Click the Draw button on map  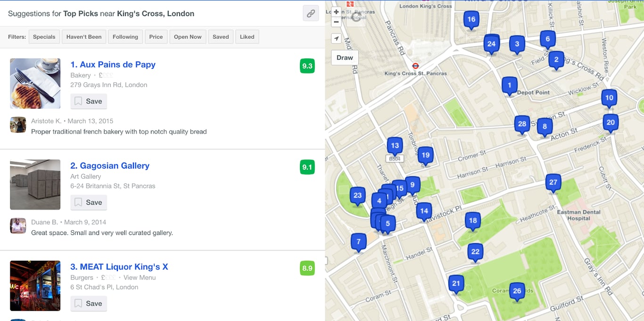point(345,58)
